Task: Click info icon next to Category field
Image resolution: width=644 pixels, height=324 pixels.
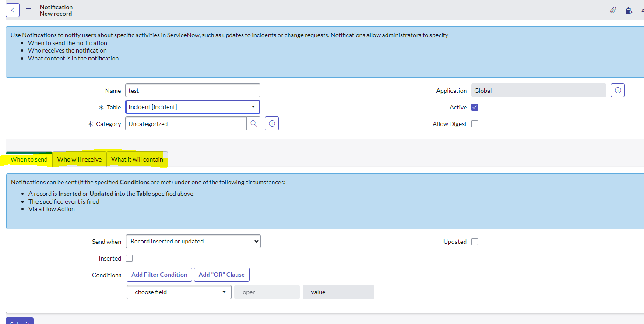Action: pos(272,124)
